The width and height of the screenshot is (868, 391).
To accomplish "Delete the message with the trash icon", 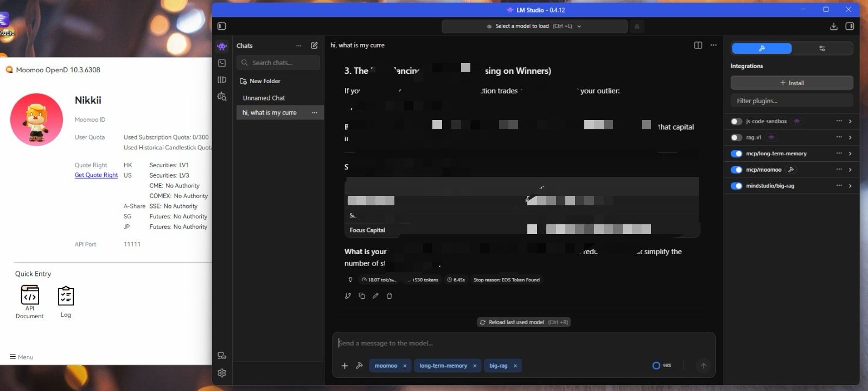I will (389, 296).
